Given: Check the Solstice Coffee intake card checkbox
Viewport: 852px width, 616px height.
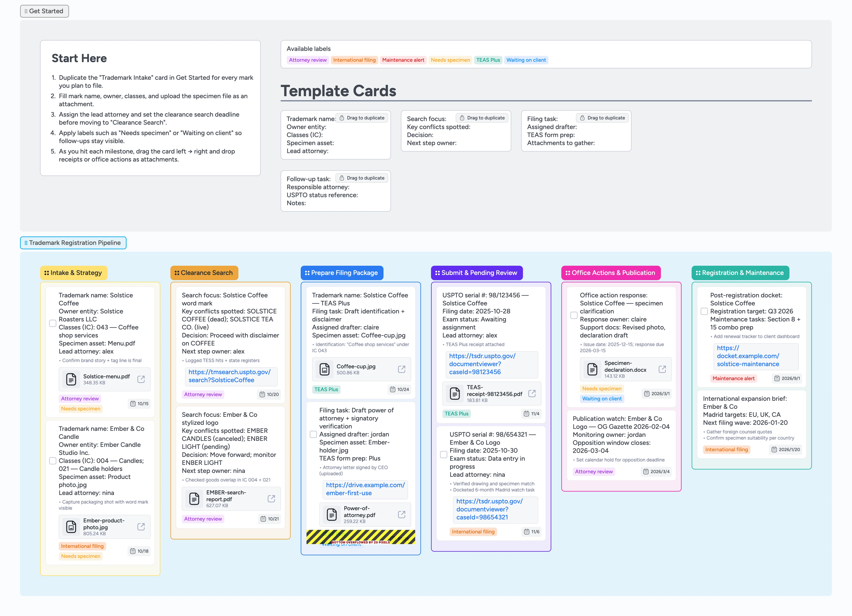Looking at the screenshot, I should point(53,323).
